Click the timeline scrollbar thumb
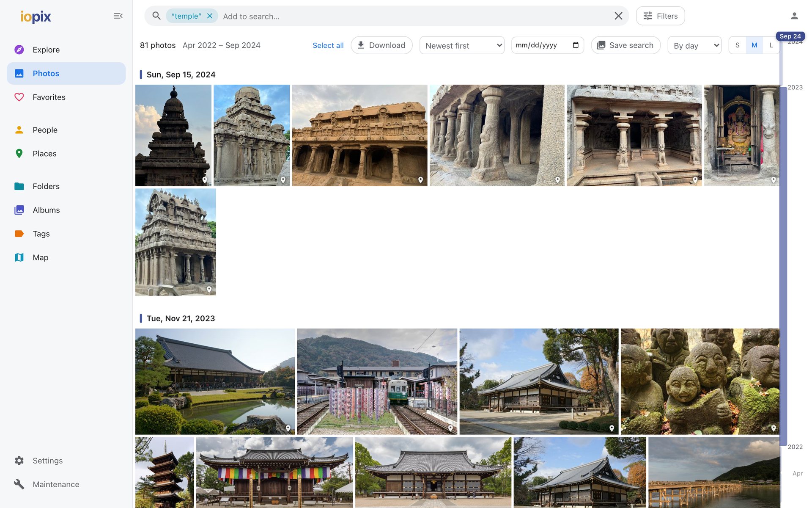The height and width of the screenshot is (508, 812). coord(783,266)
